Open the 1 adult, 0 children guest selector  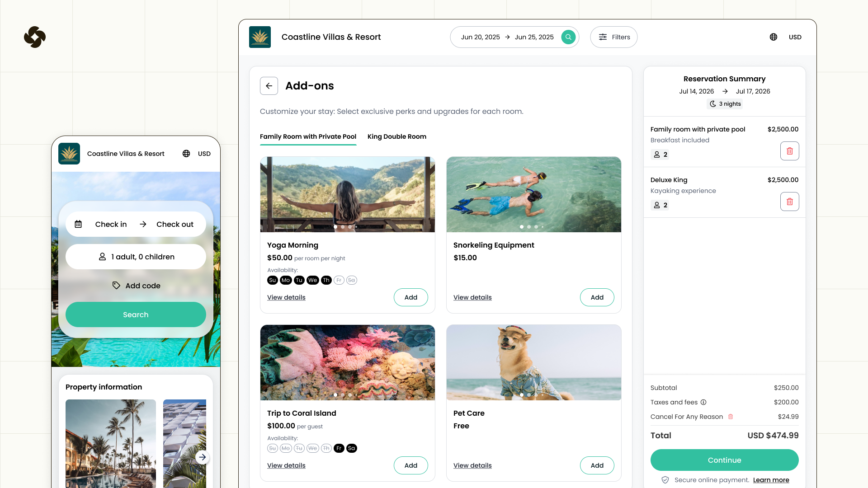pyautogui.click(x=136, y=257)
